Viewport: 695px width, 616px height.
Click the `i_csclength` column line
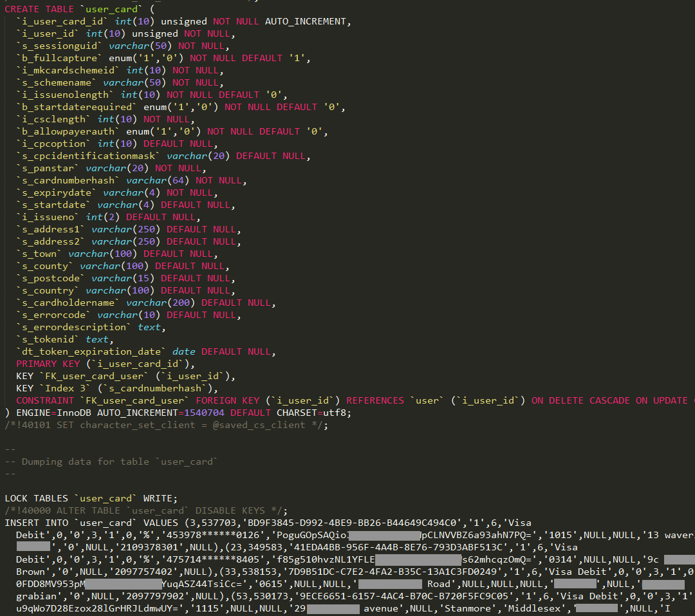[106, 119]
